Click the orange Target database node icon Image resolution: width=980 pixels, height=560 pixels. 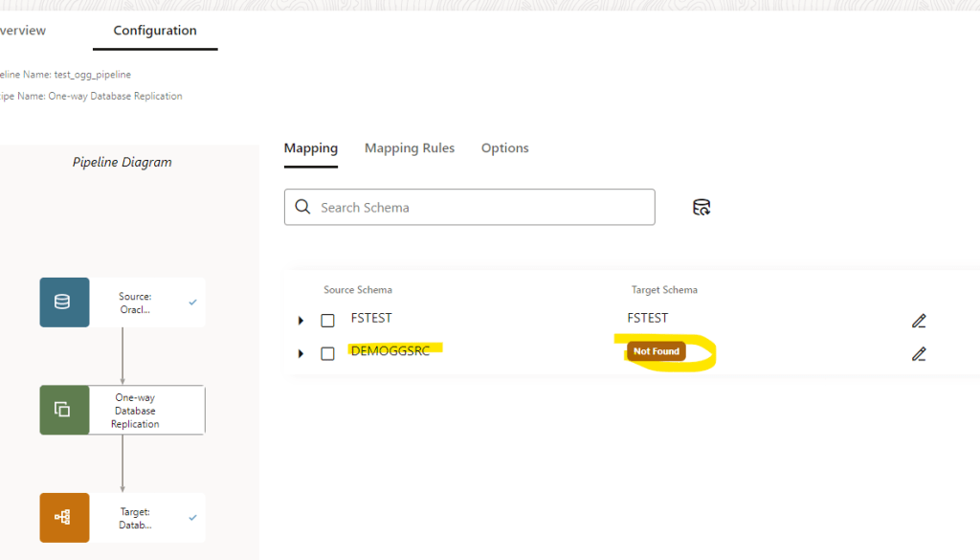click(63, 517)
